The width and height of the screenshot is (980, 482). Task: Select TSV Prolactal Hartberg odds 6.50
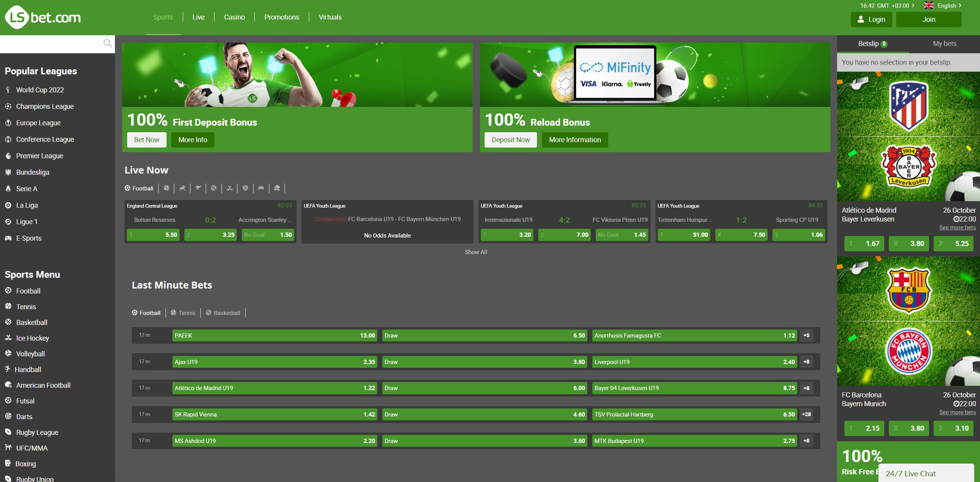click(694, 414)
